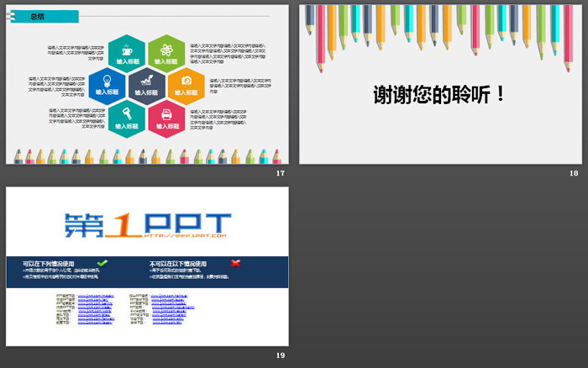The height and width of the screenshot is (368, 588).
Task: Click the 谢谢您的聆听 text on slide 18
Action: tap(440, 94)
